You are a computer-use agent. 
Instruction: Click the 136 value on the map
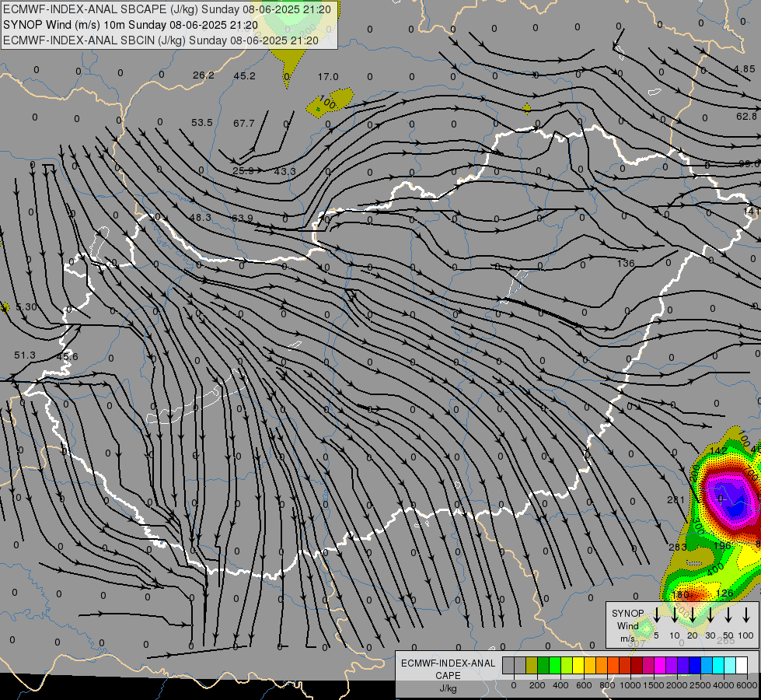point(626,264)
